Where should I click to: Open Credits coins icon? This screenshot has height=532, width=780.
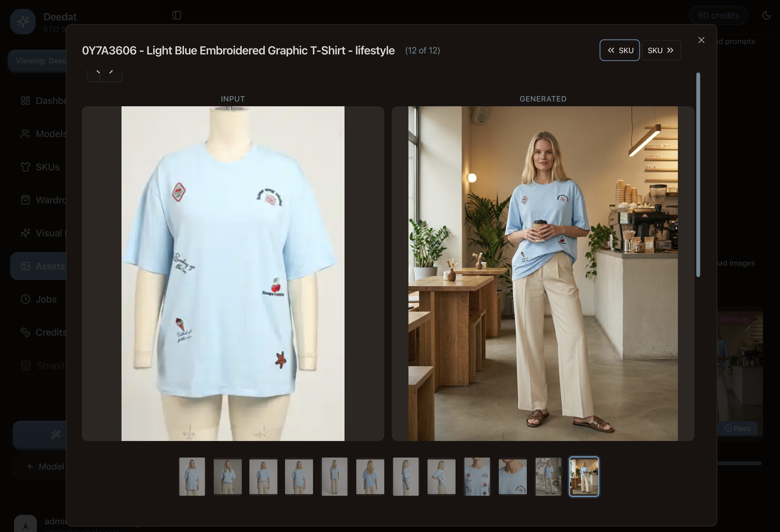(x=25, y=332)
